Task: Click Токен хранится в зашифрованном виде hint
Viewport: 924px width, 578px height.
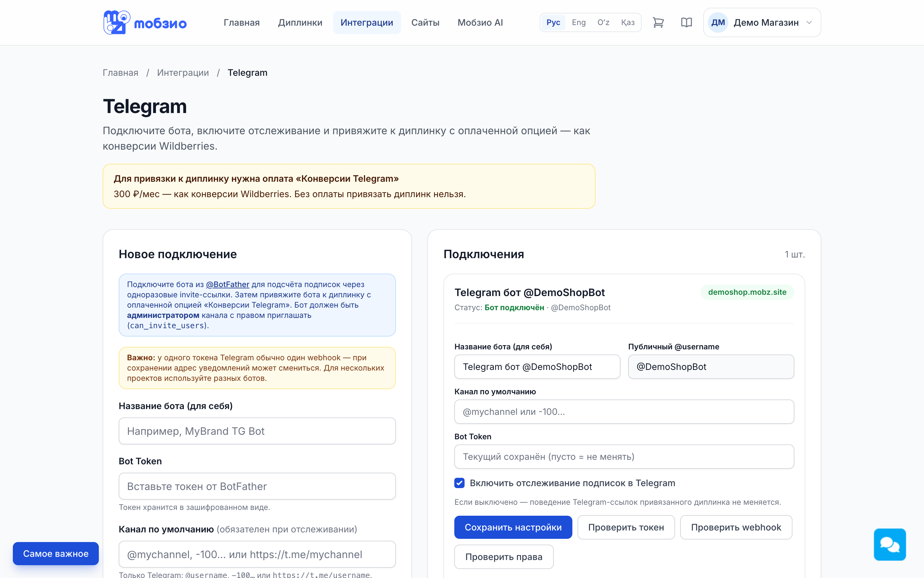Action: click(194, 507)
